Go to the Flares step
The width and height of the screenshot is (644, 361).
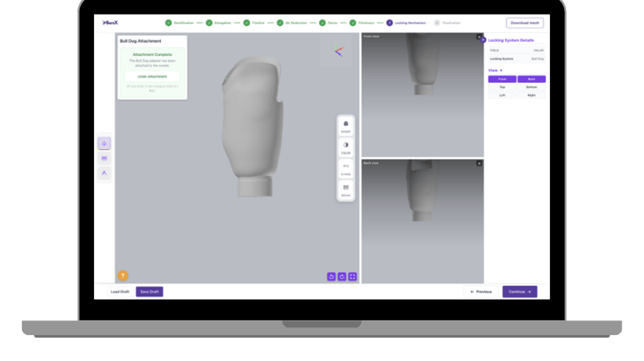[328, 23]
